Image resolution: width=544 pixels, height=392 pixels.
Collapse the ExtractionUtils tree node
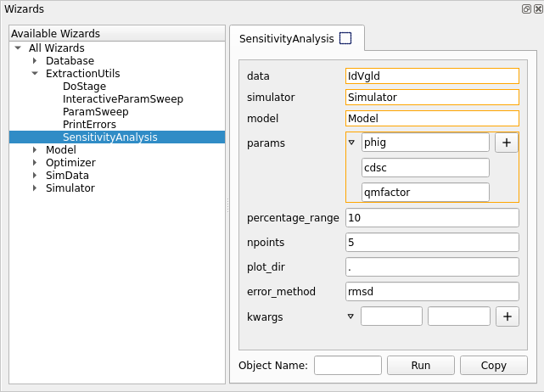pos(35,74)
